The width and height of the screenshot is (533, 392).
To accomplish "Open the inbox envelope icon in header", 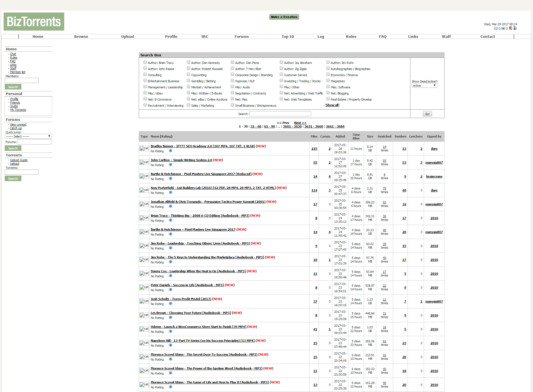I will pos(496,28).
